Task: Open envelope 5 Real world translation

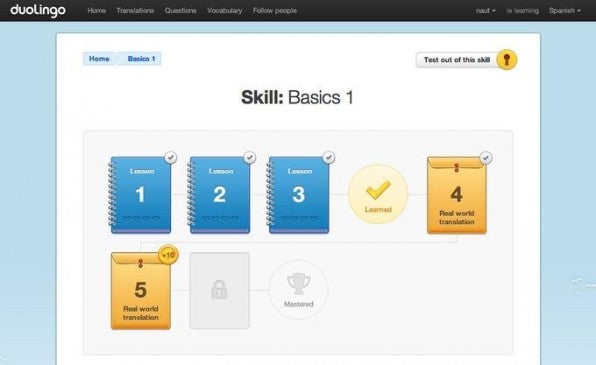Action: coord(141,291)
